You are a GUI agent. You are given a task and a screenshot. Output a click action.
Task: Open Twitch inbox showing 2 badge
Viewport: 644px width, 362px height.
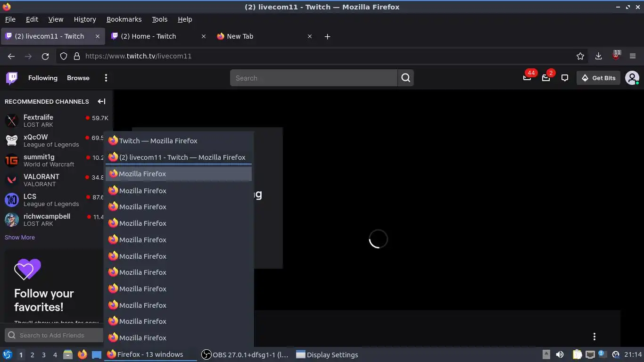tap(546, 78)
